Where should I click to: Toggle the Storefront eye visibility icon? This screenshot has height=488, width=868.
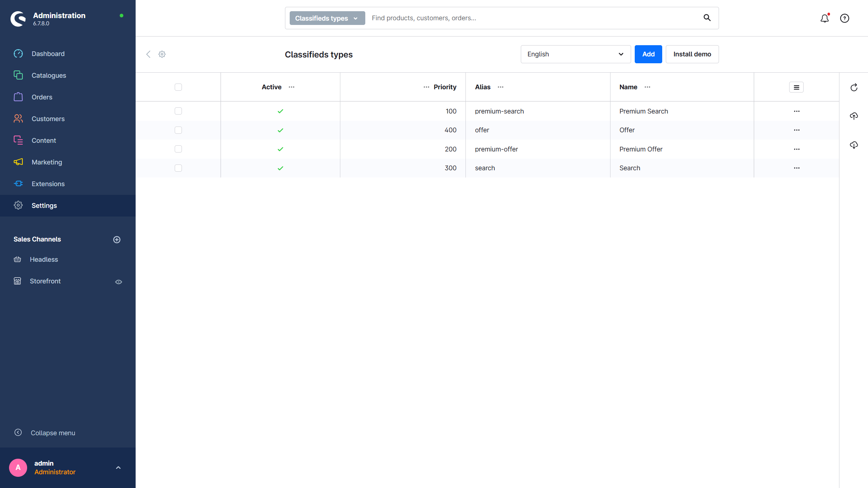(119, 282)
